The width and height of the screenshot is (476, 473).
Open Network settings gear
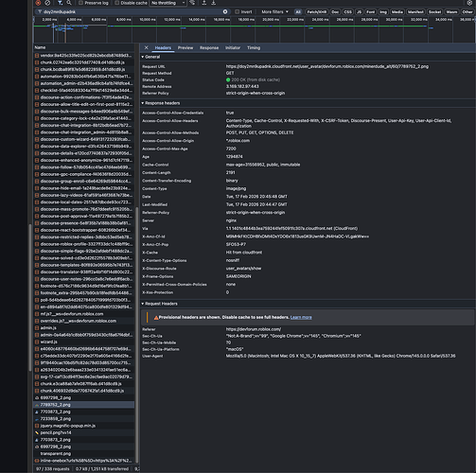pyautogui.click(x=469, y=3)
